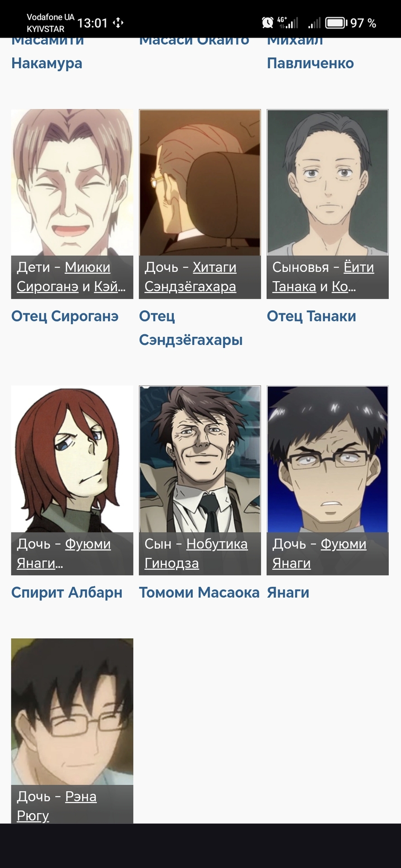Viewport: 401px width, 868px height.
Task: Open Отец Танаки portrait thumbnail
Action: coord(327,183)
